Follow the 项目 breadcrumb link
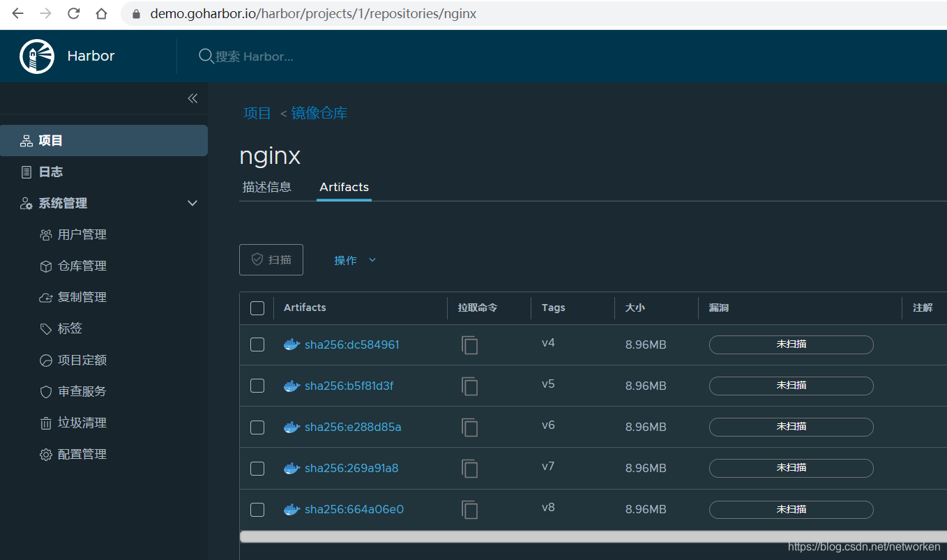 (x=257, y=113)
